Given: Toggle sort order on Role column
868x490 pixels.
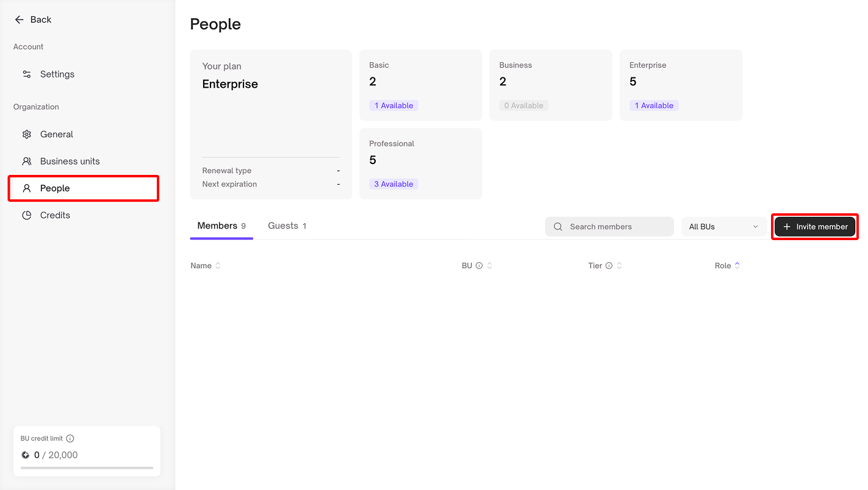Looking at the screenshot, I should [x=737, y=266].
